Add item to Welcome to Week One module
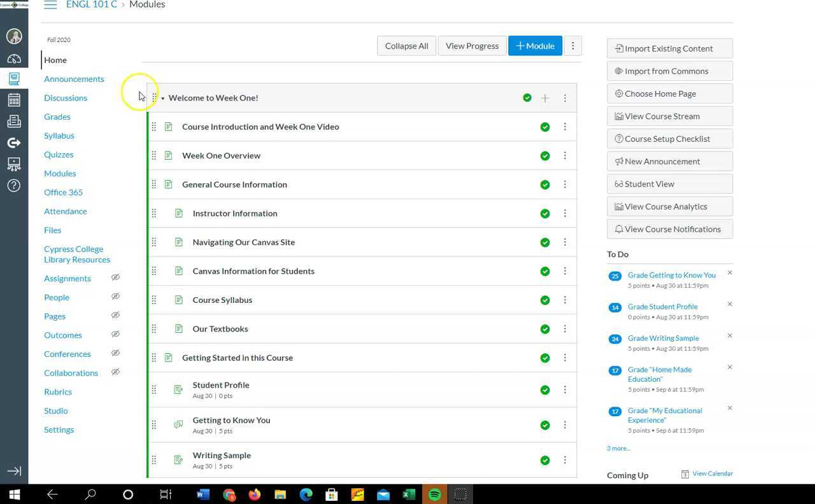 pyautogui.click(x=545, y=98)
